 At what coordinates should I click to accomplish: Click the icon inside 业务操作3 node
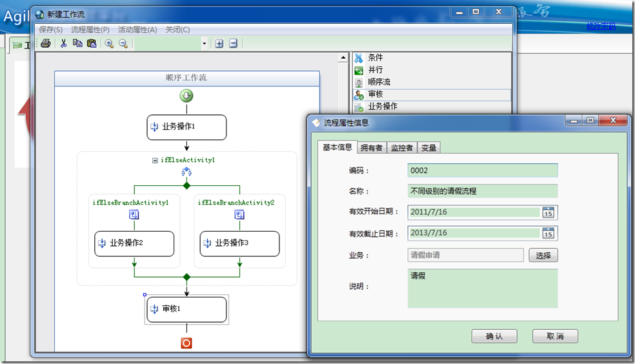(207, 244)
